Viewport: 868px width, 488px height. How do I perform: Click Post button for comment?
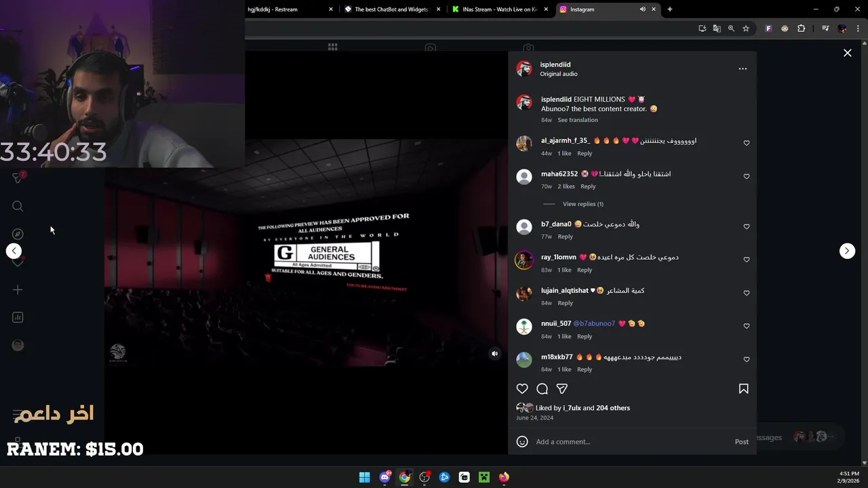742,442
